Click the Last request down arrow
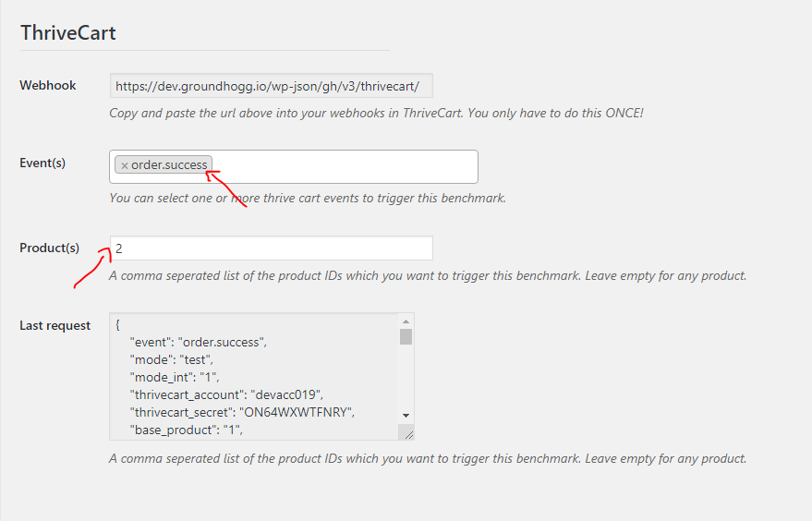812x521 pixels. pos(406,416)
